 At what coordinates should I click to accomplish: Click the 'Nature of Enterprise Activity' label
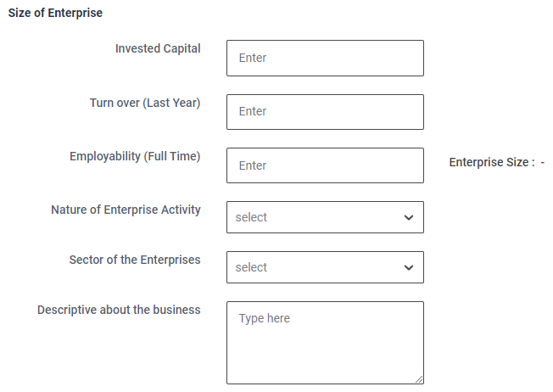click(x=126, y=210)
